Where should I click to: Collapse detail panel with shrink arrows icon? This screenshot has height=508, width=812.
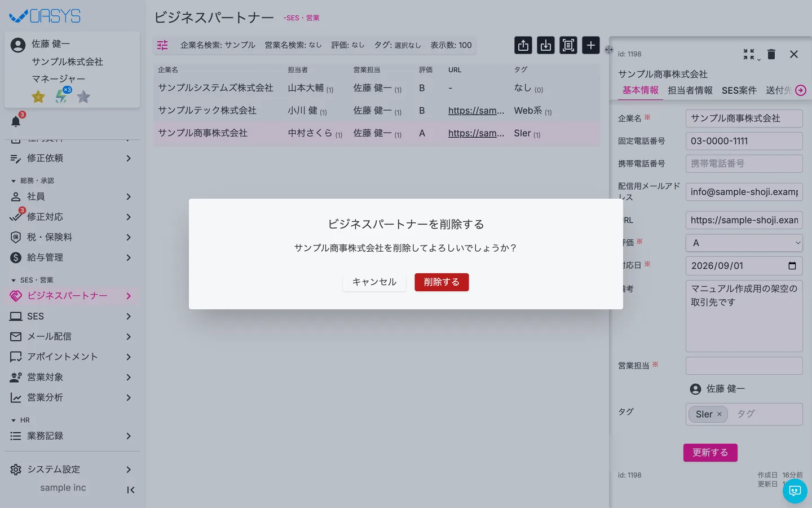tap(749, 54)
